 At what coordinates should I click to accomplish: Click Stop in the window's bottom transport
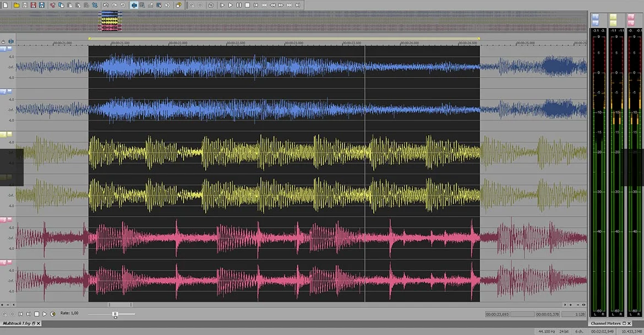(x=36, y=314)
